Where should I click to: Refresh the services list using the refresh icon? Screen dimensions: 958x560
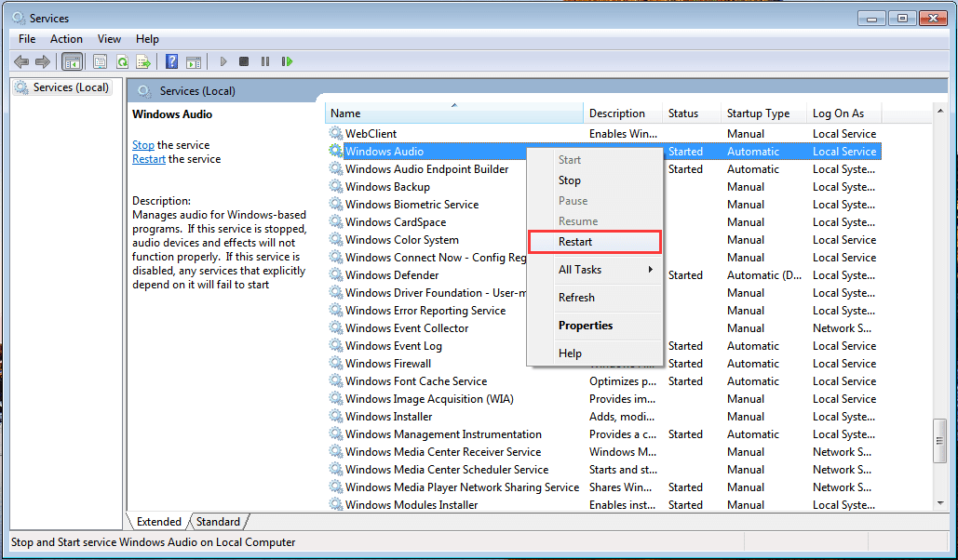click(122, 61)
